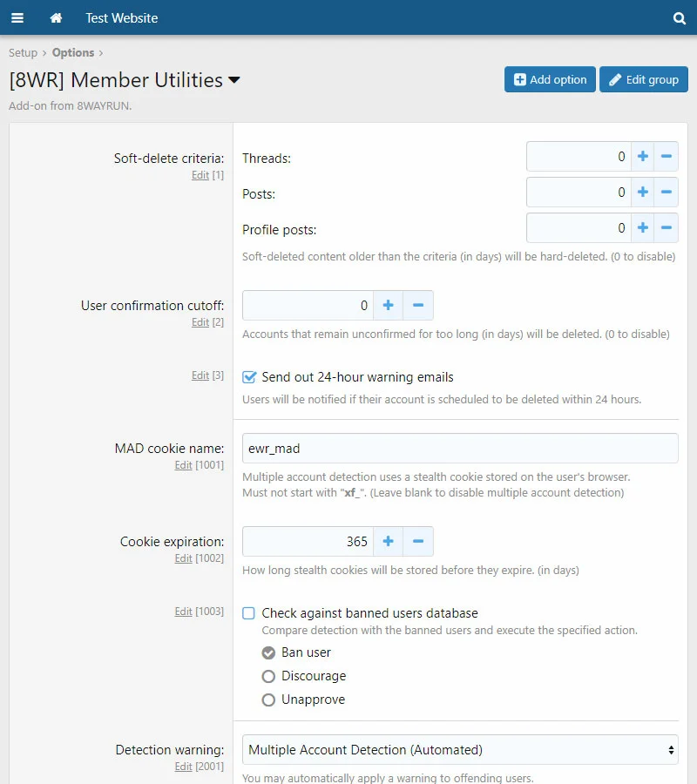Increase Threads value with plus icon
697x784 pixels.
click(x=643, y=157)
